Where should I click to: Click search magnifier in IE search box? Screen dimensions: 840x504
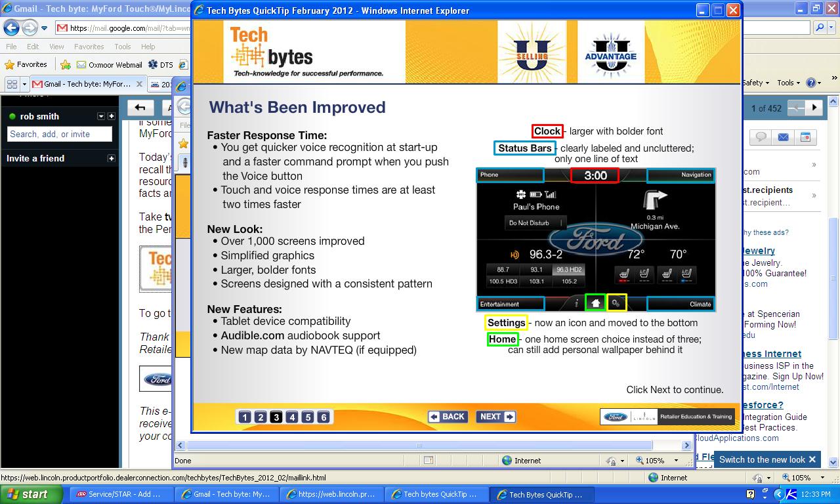coord(819,28)
